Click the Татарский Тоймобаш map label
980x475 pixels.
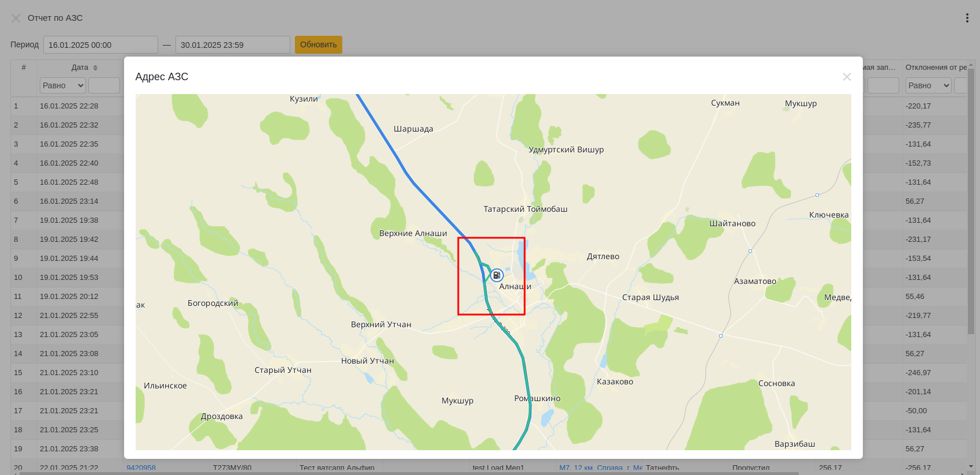click(x=525, y=209)
